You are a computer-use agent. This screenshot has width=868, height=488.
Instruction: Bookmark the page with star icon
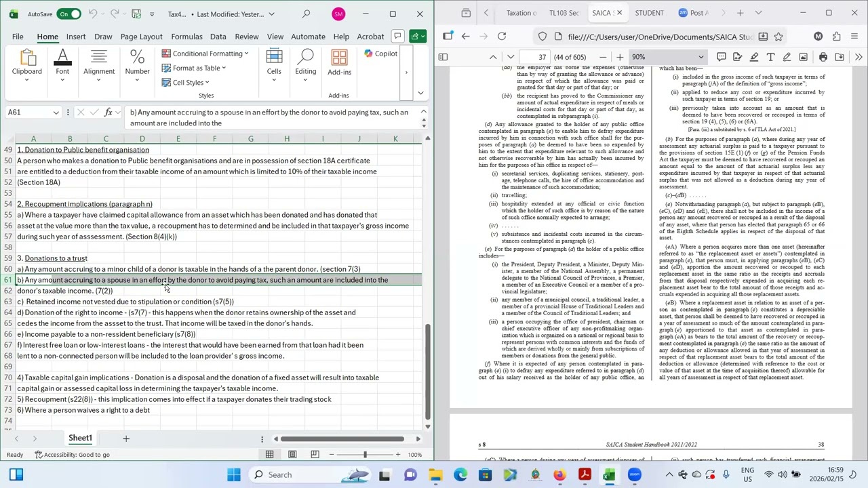coord(778,37)
